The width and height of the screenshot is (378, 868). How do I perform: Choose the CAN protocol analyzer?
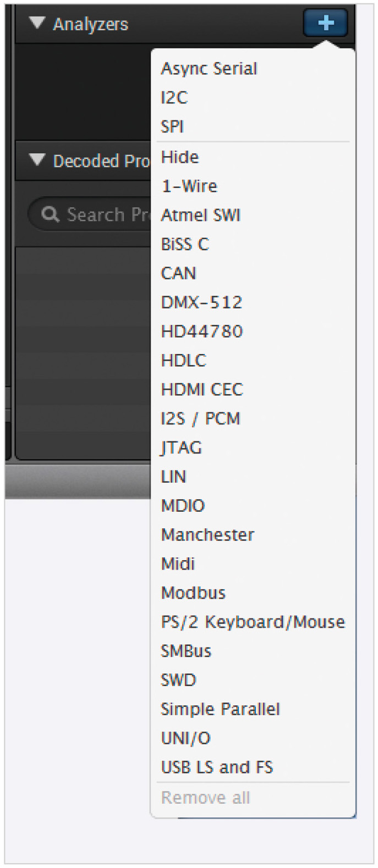point(178,273)
